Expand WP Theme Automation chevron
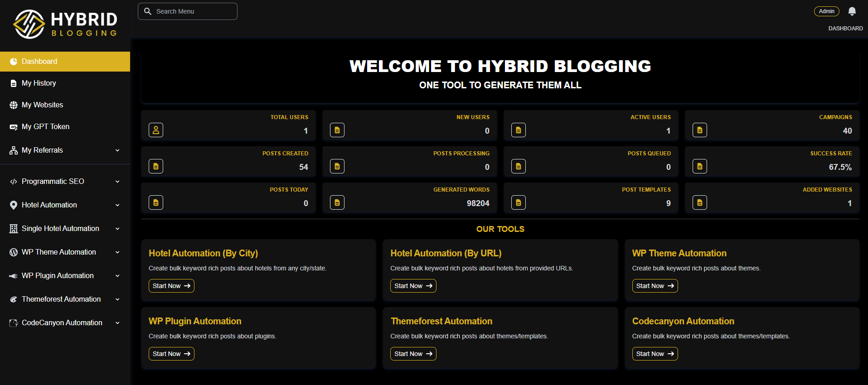 coord(117,252)
